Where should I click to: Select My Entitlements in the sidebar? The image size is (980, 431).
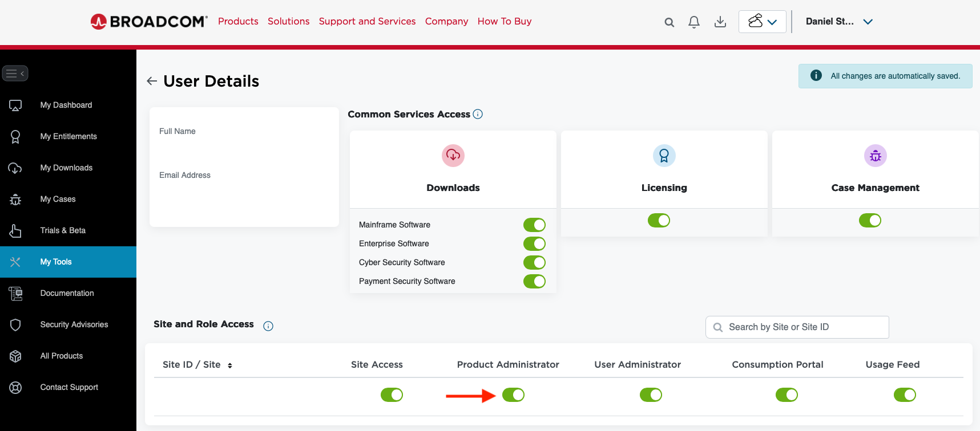pyautogui.click(x=68, y=136)
